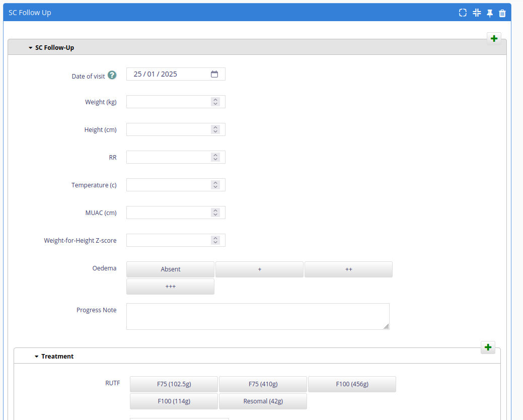
Task: Click the Weight-for-Height Z-score input field
Action: [x=176, y=240]
